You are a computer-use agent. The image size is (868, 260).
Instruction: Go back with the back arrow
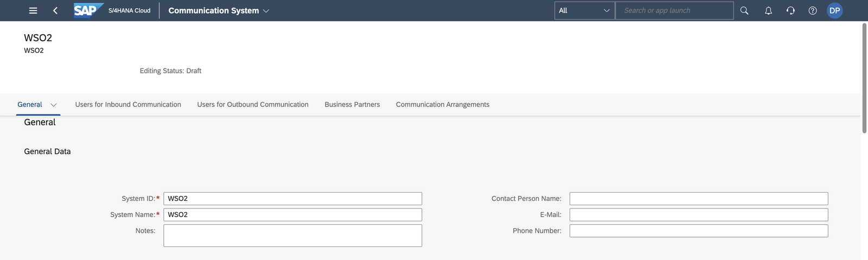click(x=55, y=10)
